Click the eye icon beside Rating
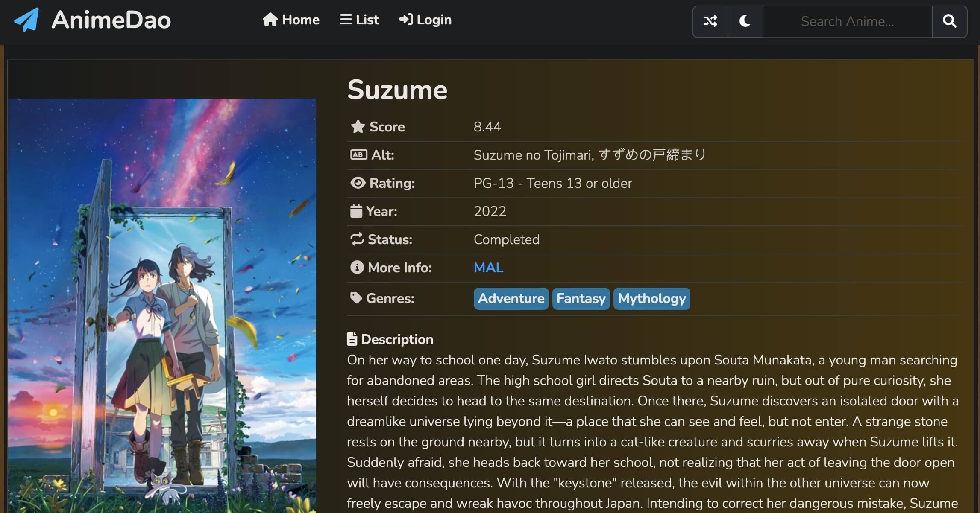The height and width of the screenshot is (513, 980). tap(358, 183)
